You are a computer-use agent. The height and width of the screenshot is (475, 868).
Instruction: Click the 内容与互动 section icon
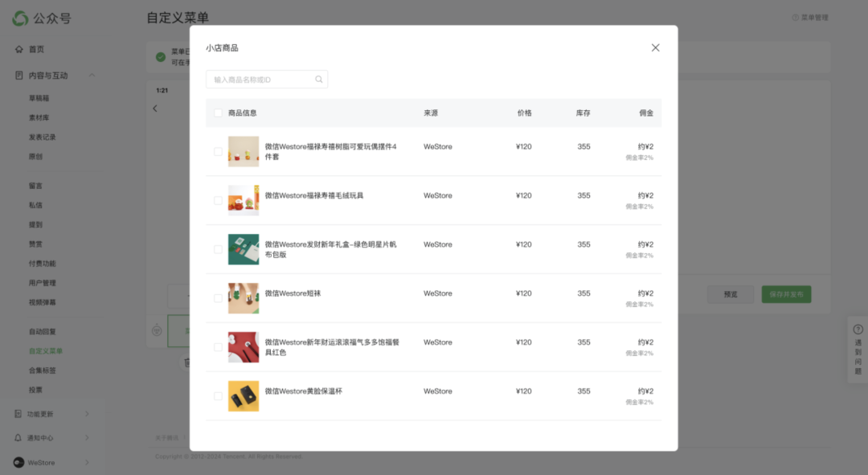click(18, 76)
